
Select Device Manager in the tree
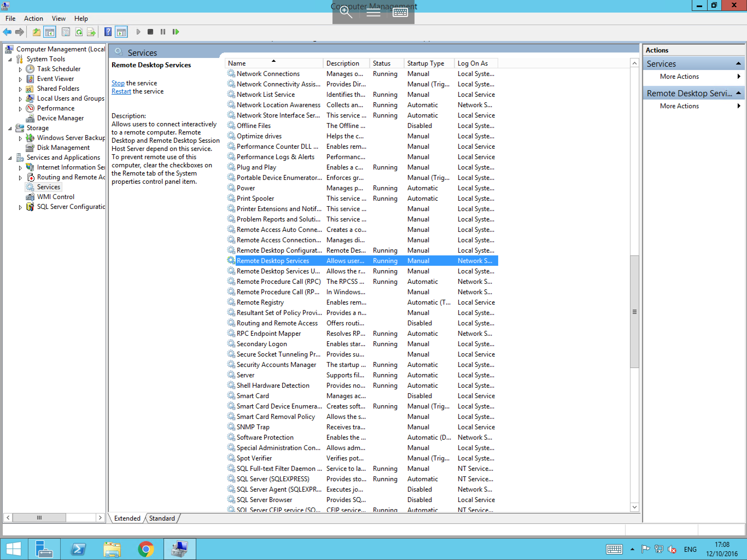[60, 118]
